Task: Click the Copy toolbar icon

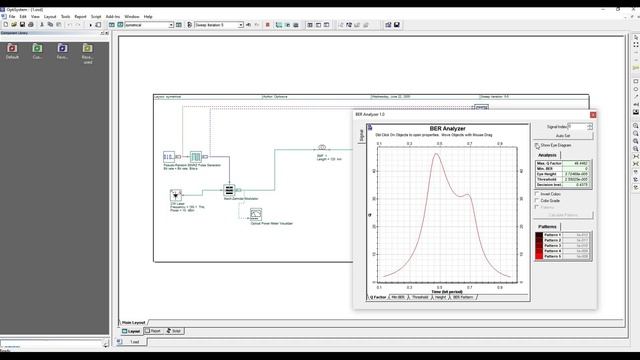Action: pos(50,25)
